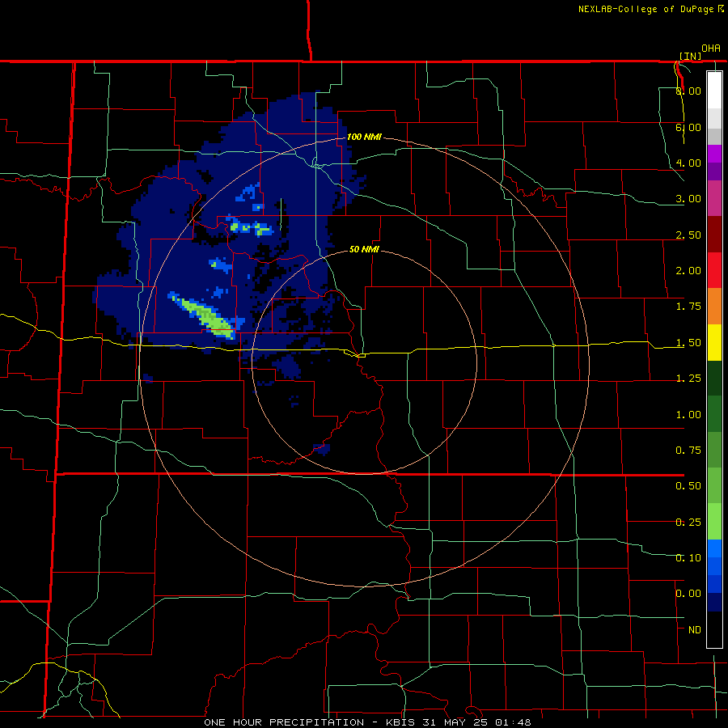Click the 2.50 legend value

(x=688, y=235)
